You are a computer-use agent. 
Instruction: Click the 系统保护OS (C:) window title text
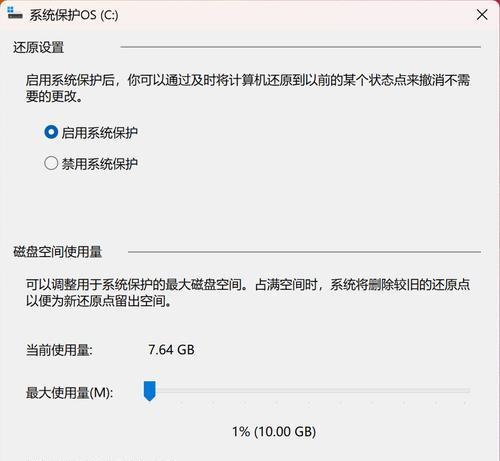[74, 15]
